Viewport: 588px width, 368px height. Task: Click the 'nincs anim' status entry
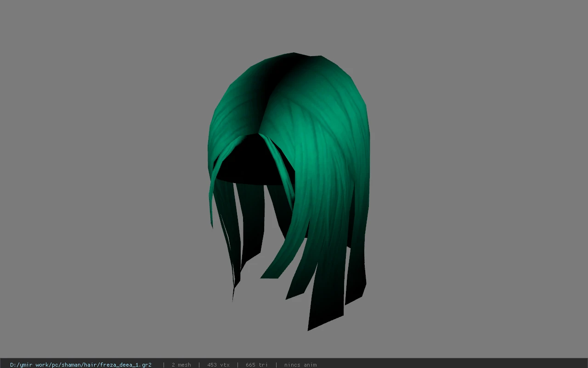pos(300,365)
